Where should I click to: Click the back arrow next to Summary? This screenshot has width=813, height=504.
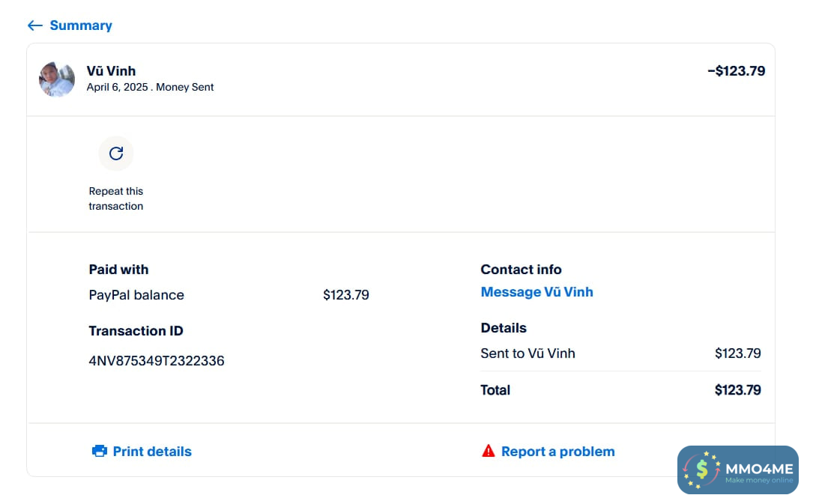coord(34,25)
